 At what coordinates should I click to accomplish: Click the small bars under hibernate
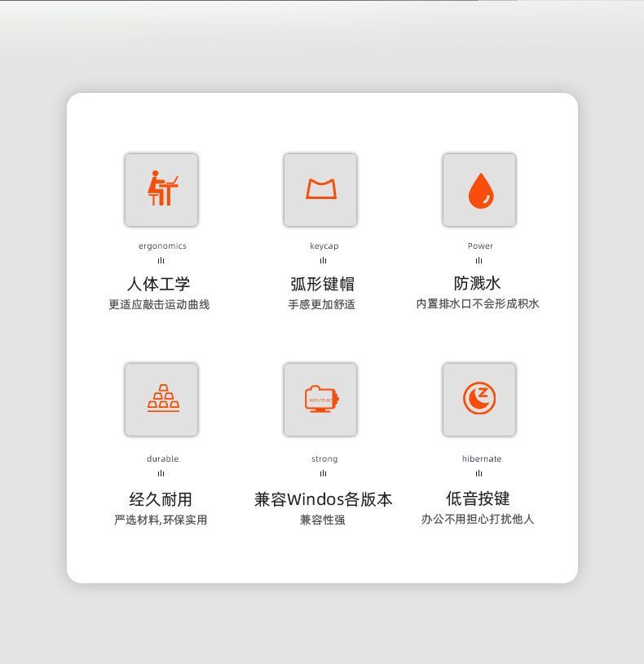[479, 473]
